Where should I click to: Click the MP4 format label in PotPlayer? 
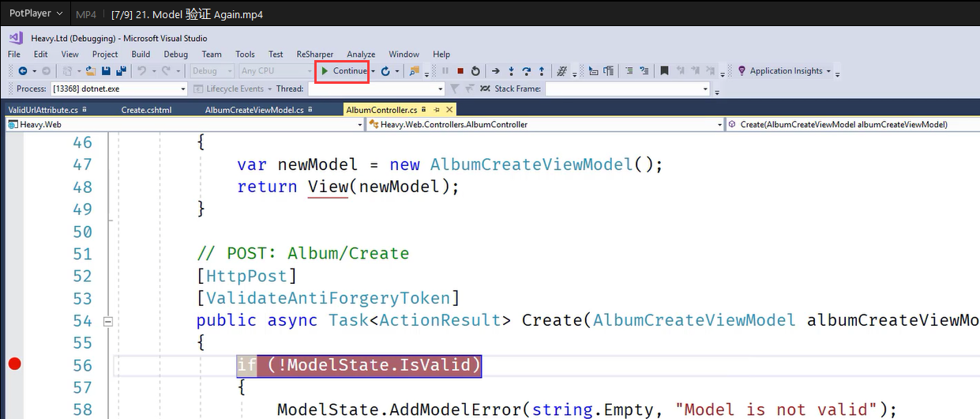[x=86, y=14]
